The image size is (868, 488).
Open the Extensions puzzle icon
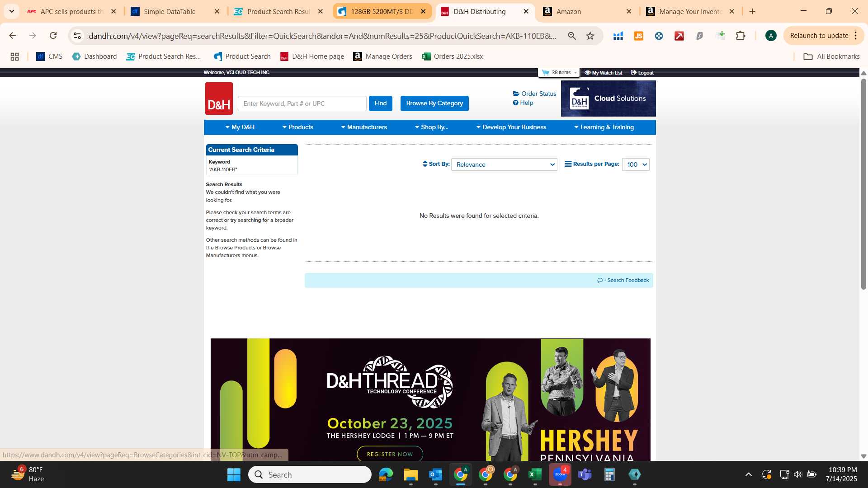[741, 36]
